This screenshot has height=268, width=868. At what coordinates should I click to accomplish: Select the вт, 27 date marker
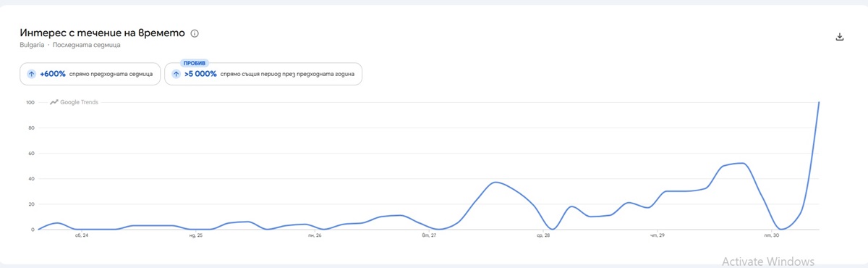pyautogui.click(x=429, y=235)
